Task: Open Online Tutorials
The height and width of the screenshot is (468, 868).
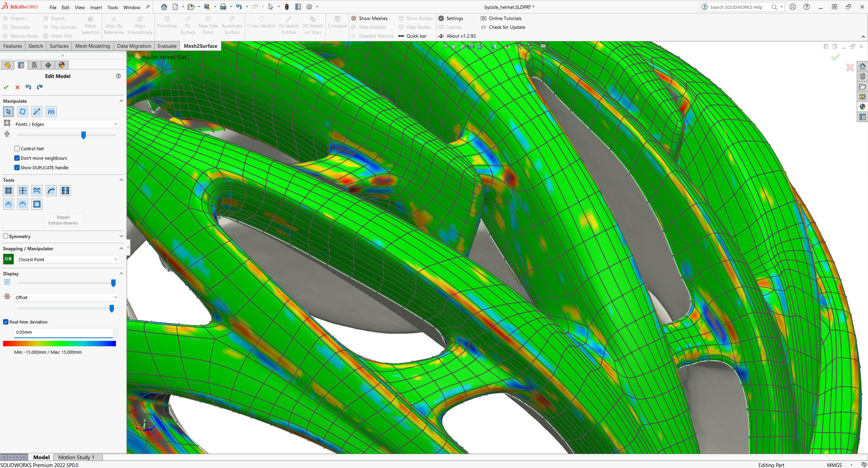Action: tap(501, 19)
